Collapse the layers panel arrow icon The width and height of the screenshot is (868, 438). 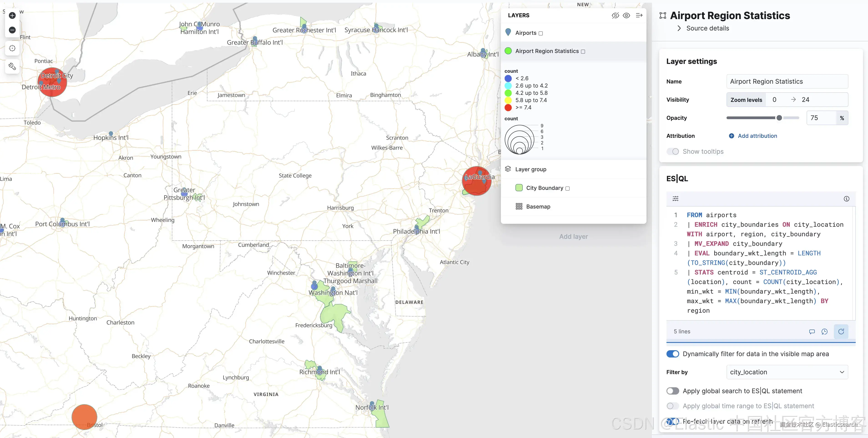pos(639,15)
